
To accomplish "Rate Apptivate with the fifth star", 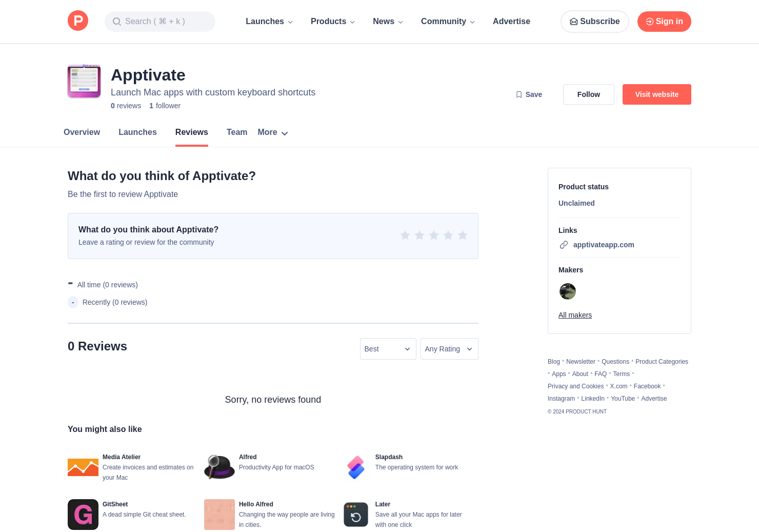I will 463,235.
